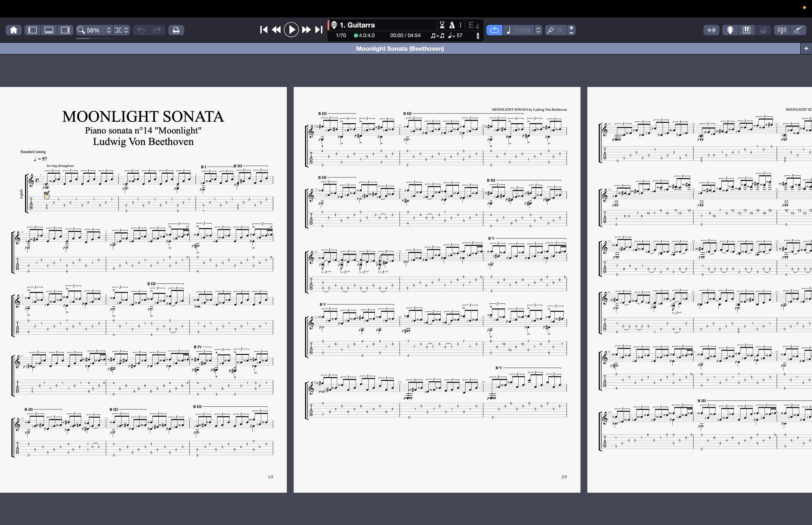Click the E4 note display
Viewport: 812px width, 525px height.
point(474,25)
